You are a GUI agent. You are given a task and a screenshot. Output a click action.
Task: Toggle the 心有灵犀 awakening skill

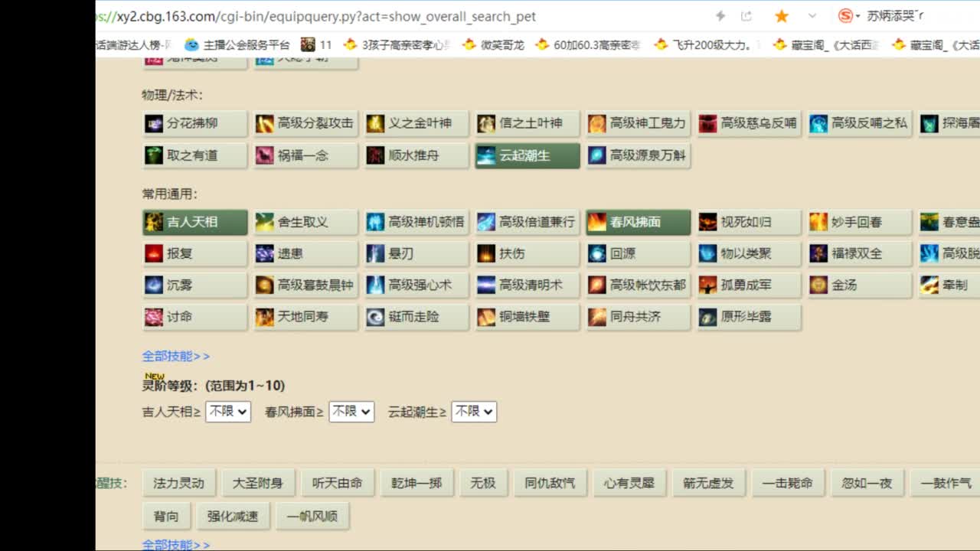629,483
